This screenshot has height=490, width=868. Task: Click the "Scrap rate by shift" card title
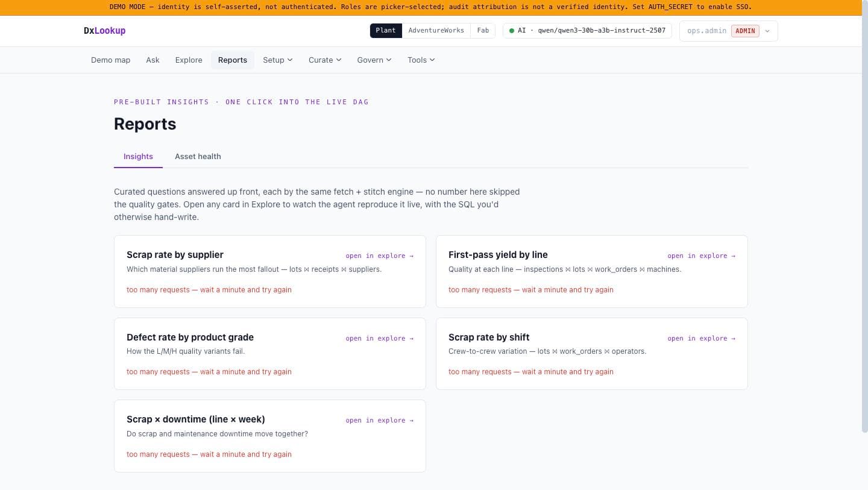(x=489, y=338)
